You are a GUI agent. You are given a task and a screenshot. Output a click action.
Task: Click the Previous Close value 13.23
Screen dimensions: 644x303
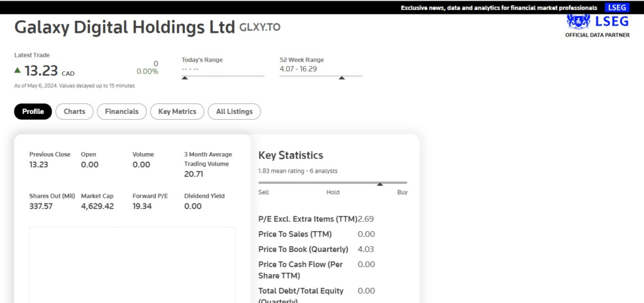tap(38, 165)
